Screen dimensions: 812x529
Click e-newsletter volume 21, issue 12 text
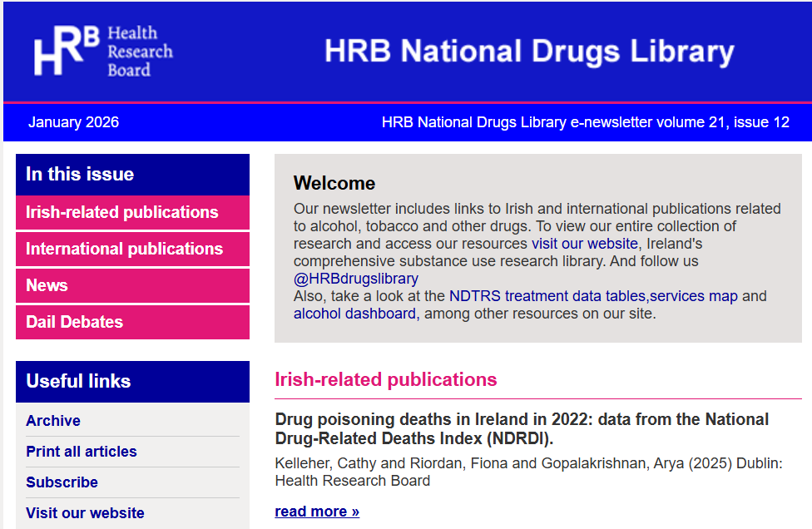[585, 122]
